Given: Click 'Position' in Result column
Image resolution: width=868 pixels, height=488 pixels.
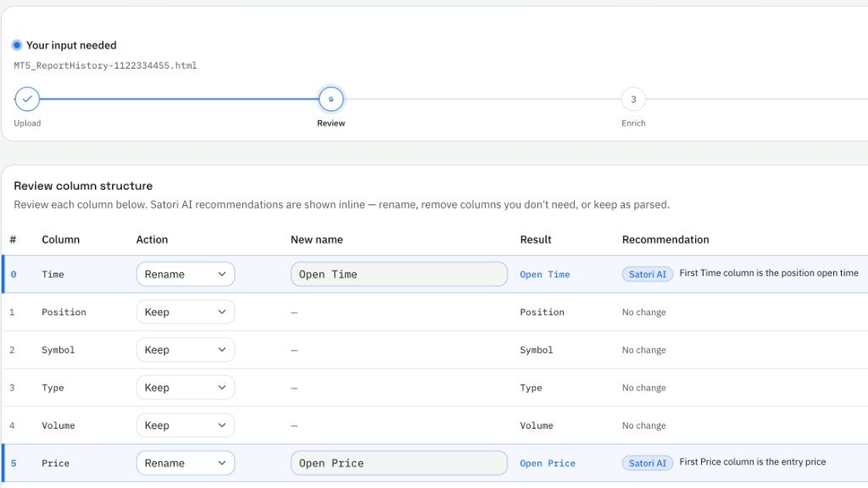Looking at the screenshot, I should tap(542, 312).
